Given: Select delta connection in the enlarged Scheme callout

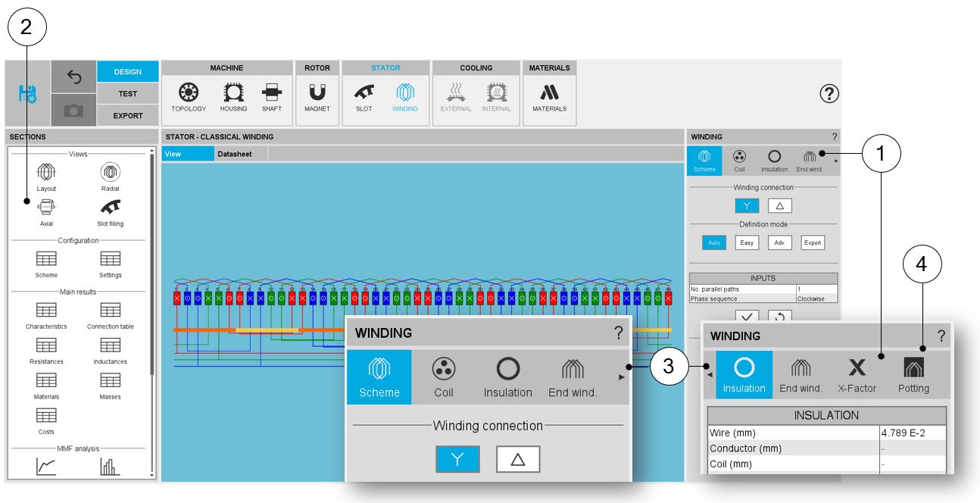Looking at the screenshot, I should pyautogui.click(x=518, y=459).
